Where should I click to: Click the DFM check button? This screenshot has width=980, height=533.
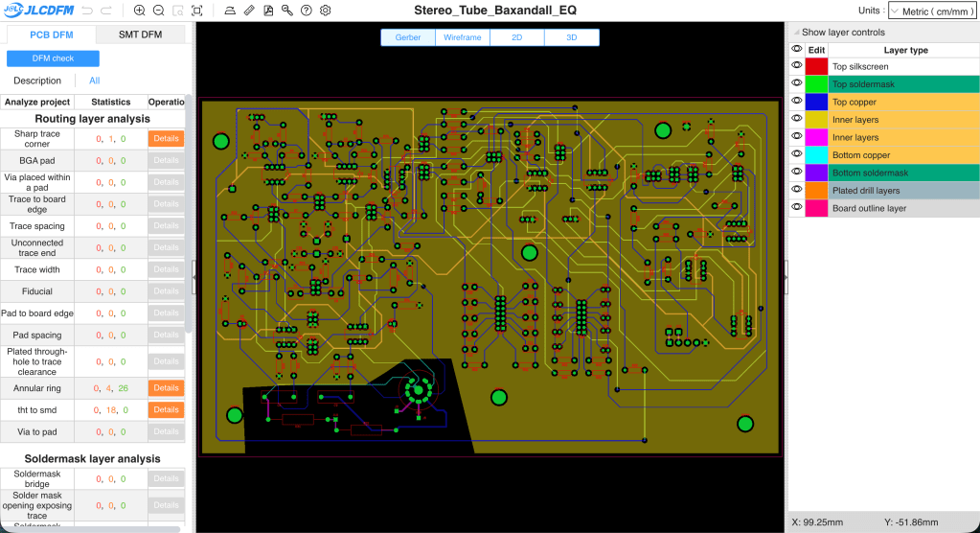[x=53, y=58]
